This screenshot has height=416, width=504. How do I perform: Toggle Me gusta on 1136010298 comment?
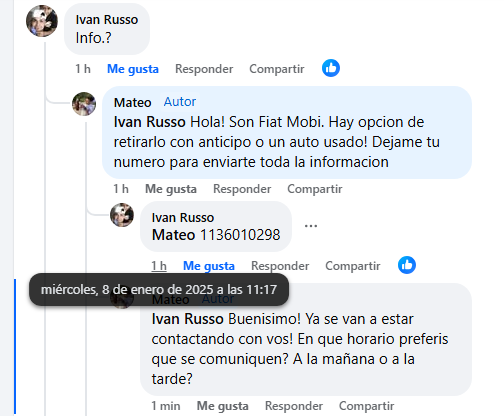point(209,266)
